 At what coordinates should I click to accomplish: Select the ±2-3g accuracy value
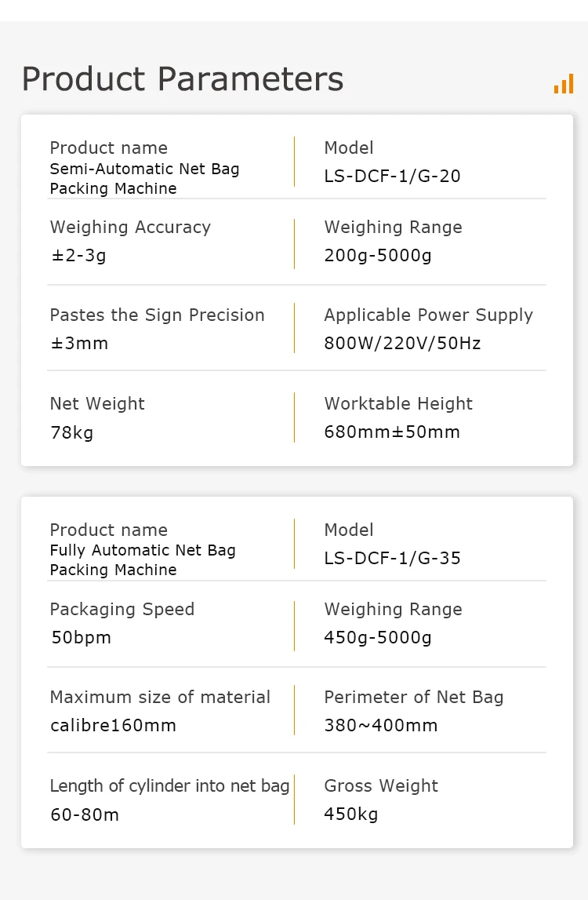(78, 256)
